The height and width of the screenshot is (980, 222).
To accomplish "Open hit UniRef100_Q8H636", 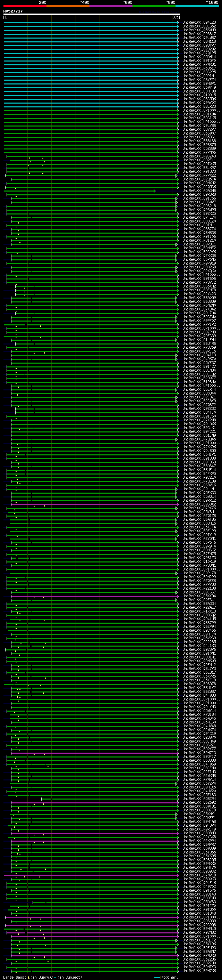I will (x=199, y=233).
